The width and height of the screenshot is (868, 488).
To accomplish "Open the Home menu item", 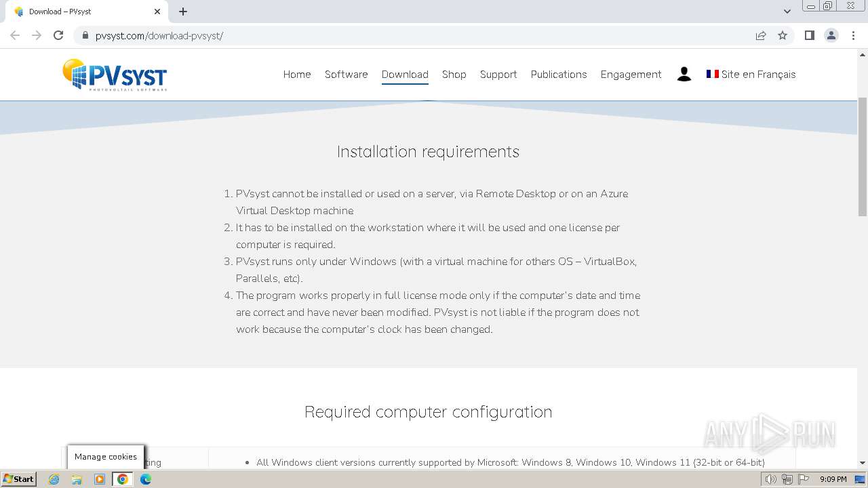I will pyautogui.click(x=297, y=75).
